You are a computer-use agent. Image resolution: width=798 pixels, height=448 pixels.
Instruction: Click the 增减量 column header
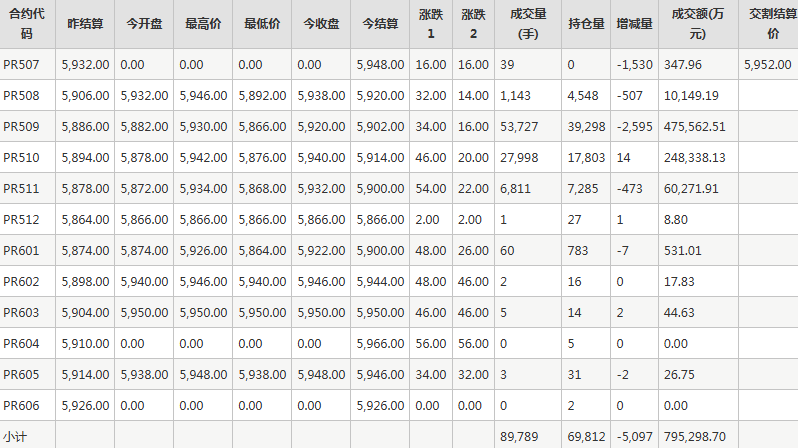coord(634,24)
